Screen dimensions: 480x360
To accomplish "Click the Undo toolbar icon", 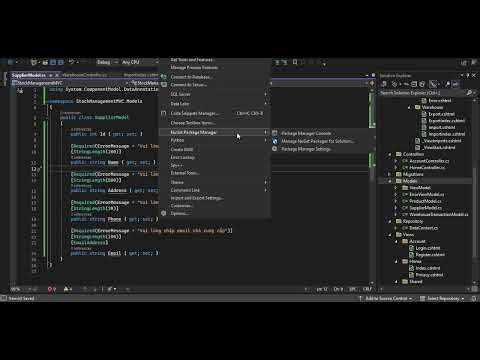I will tap(71, 62).
